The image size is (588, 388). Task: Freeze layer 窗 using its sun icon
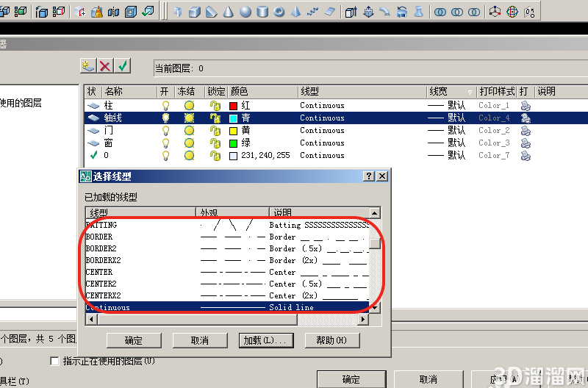190,143
